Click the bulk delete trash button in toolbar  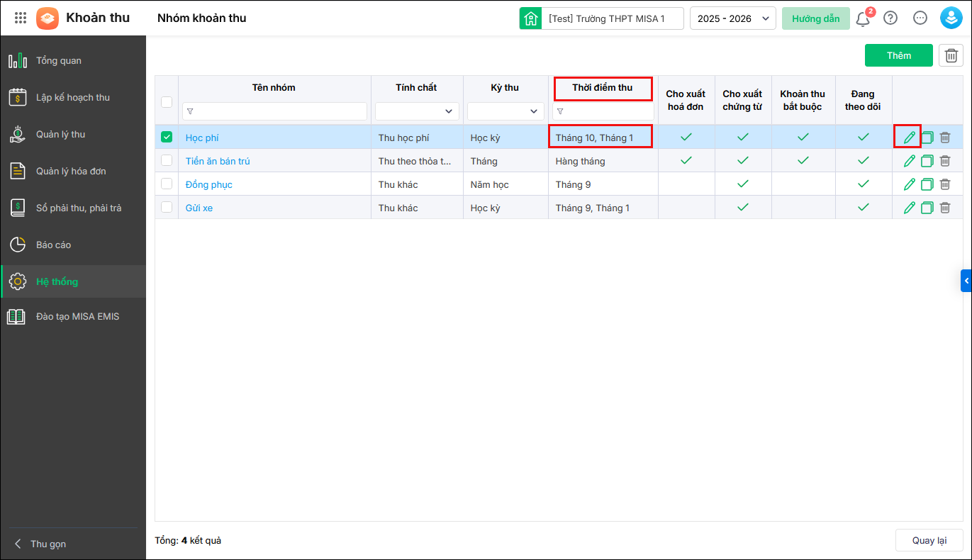(x=951, y=55)
